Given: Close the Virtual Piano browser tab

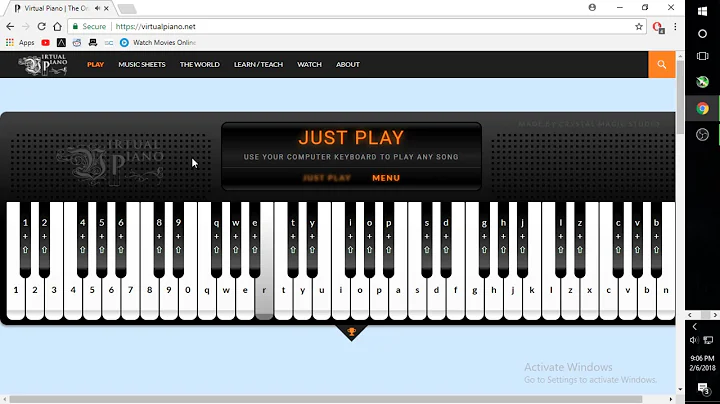Looking at the screenshot, I should click(107, 8).
